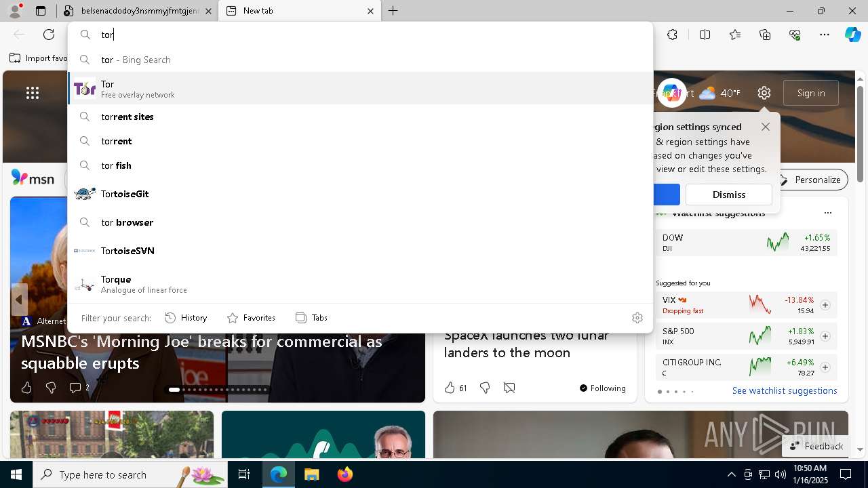The width and height of the screenshot is (868, 488).
Task: Switch to the New tab tab
Action: click(x=300, y=11)
